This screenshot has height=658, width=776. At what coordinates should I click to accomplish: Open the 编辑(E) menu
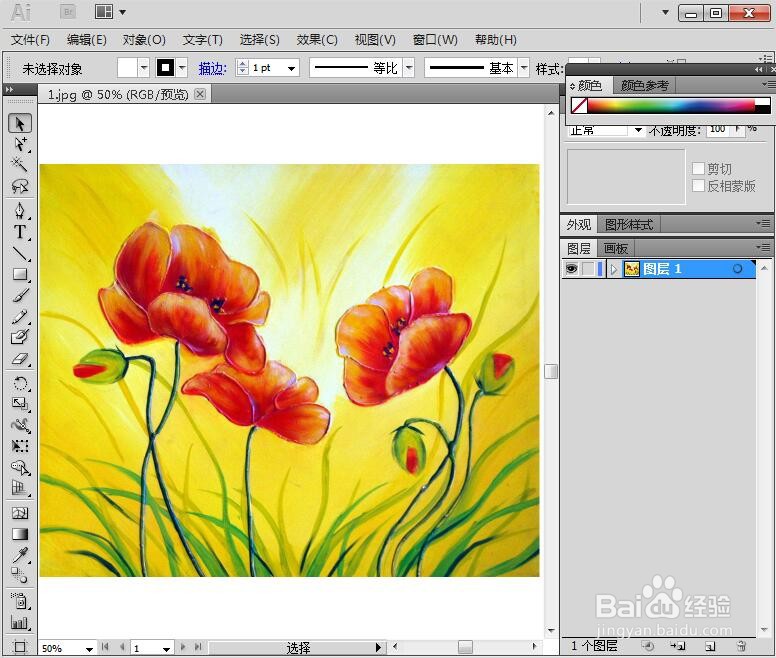coord(87,40)
